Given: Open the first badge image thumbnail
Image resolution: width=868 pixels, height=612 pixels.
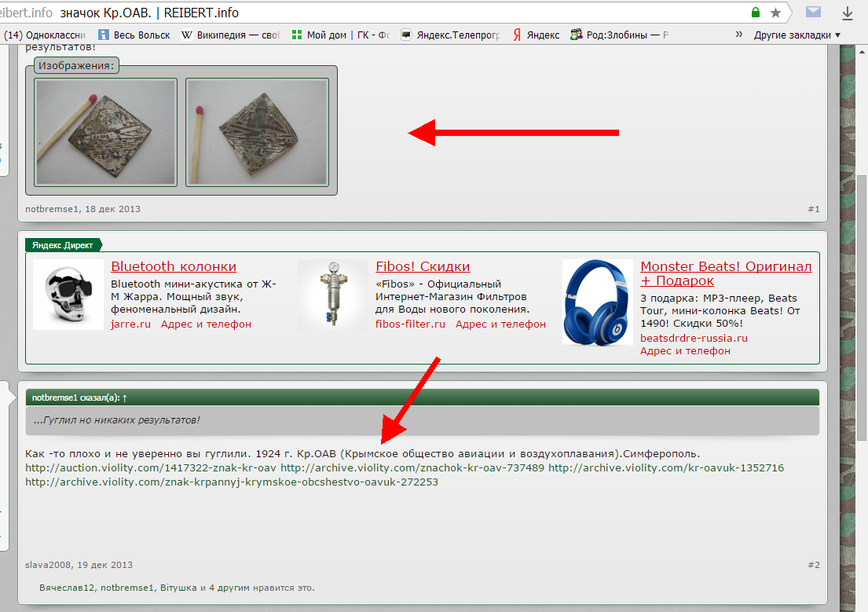Looking at the screenshot, I should (106, 133).
